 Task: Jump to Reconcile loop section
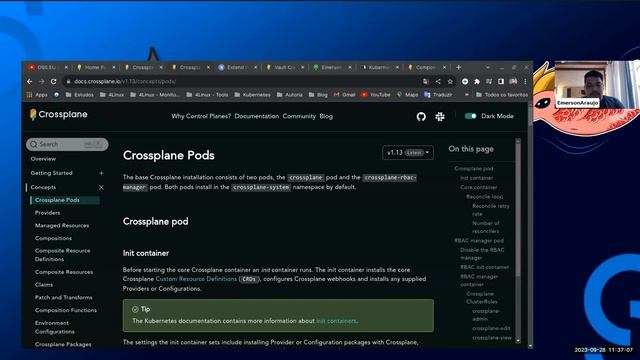coord(484,197)
